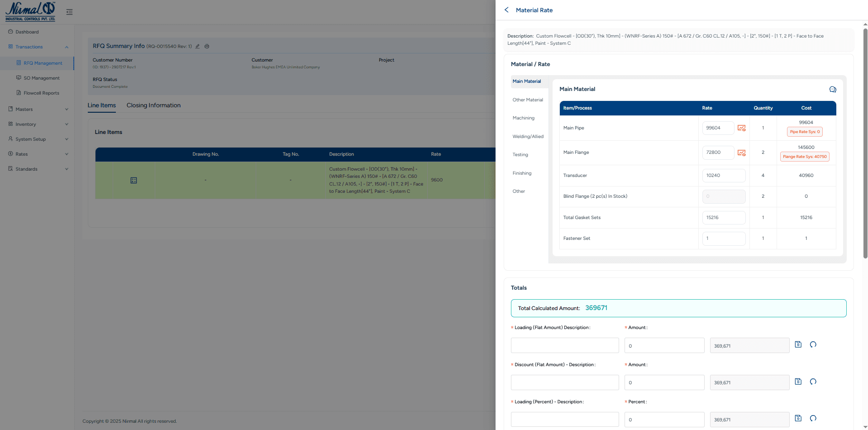
Task: Click the back arrow on Material Rate header
Action: pos(506,10)
